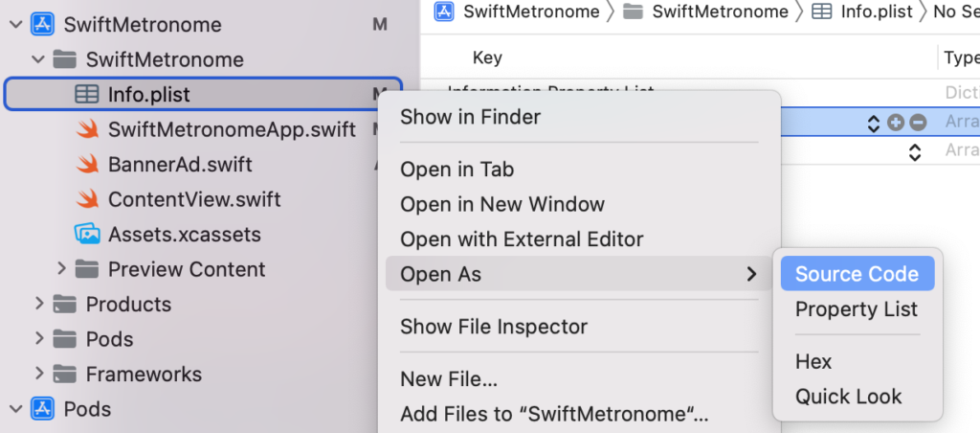
Task: Choose Add Files to "SwiftMetronome"…
Action: [554, 414]
